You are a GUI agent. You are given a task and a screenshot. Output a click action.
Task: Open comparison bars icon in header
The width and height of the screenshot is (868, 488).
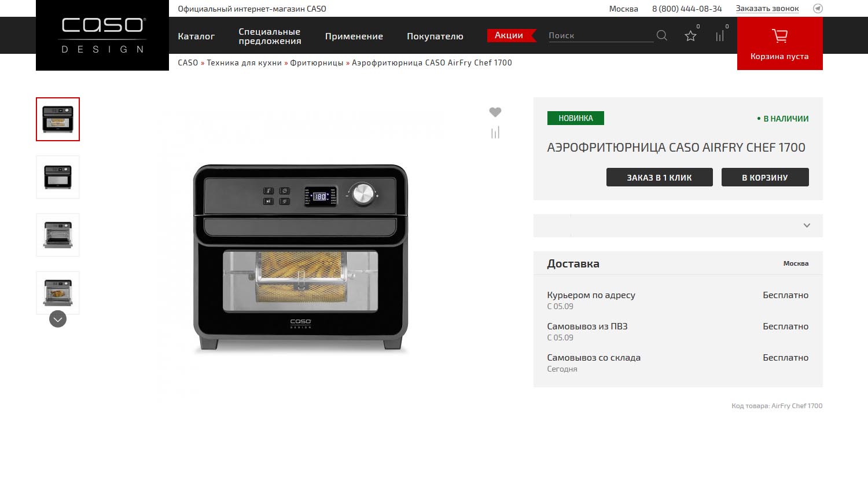click(720, 36)
